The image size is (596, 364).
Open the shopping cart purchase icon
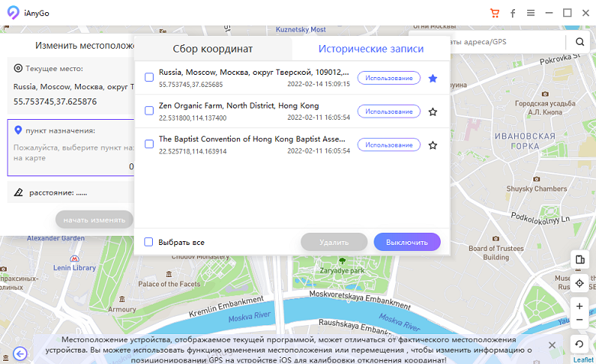click(x=494, y=13)
